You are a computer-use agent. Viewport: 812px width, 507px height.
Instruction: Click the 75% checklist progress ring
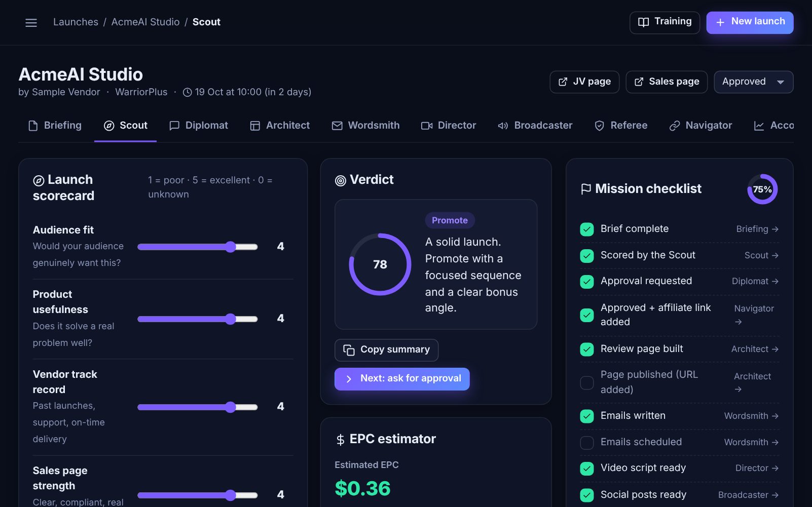click(x=762, y=189)
